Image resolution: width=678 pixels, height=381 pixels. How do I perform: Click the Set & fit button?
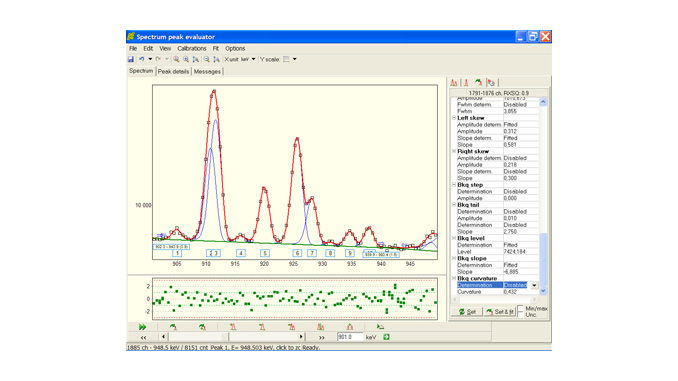pyautogui.click(x=499, y=311)
